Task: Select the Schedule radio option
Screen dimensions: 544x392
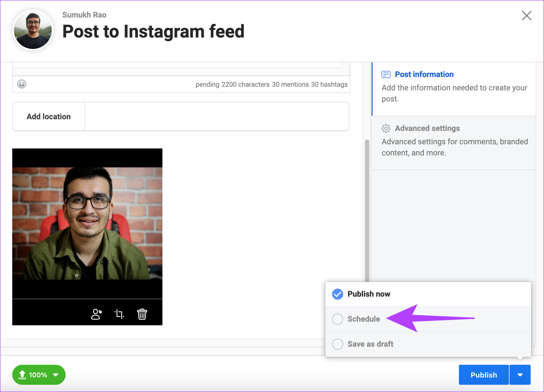Action: click(x=337, y=319)
